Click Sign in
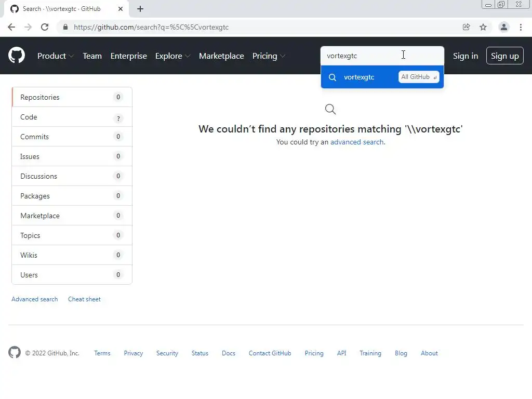 465,56
